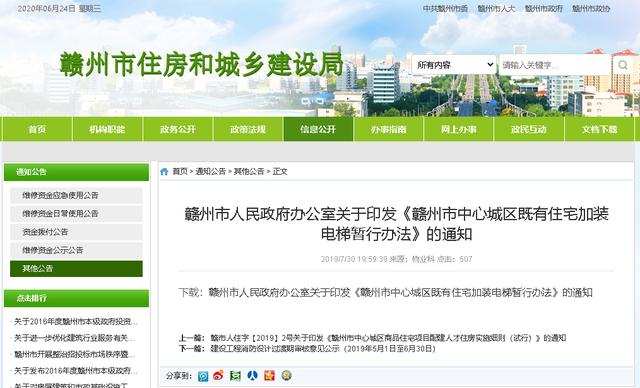The image size is (640, 388).
Task: Click the last round share icon
Action: [x=287, y=376]
